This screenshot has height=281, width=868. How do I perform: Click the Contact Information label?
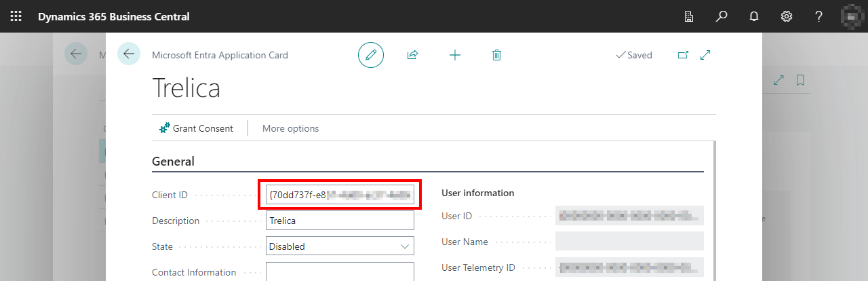194,272
